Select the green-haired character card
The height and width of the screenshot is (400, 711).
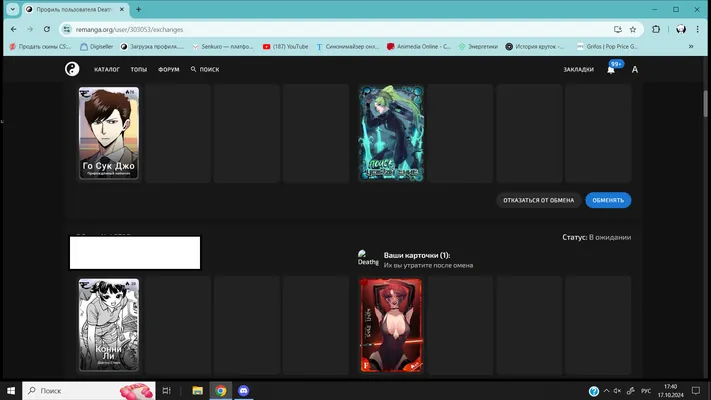(x=391, y=133)
